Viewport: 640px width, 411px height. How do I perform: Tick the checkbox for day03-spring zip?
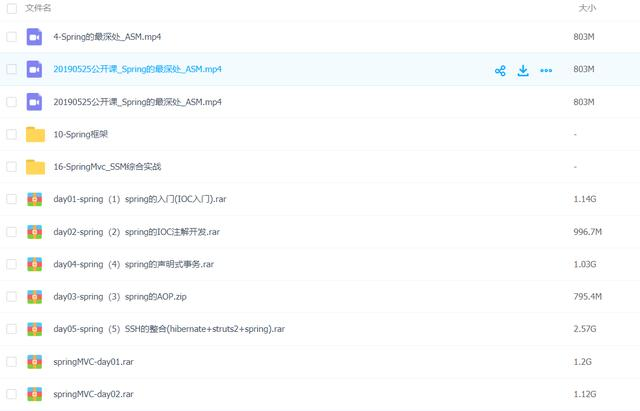click(12, 297)
